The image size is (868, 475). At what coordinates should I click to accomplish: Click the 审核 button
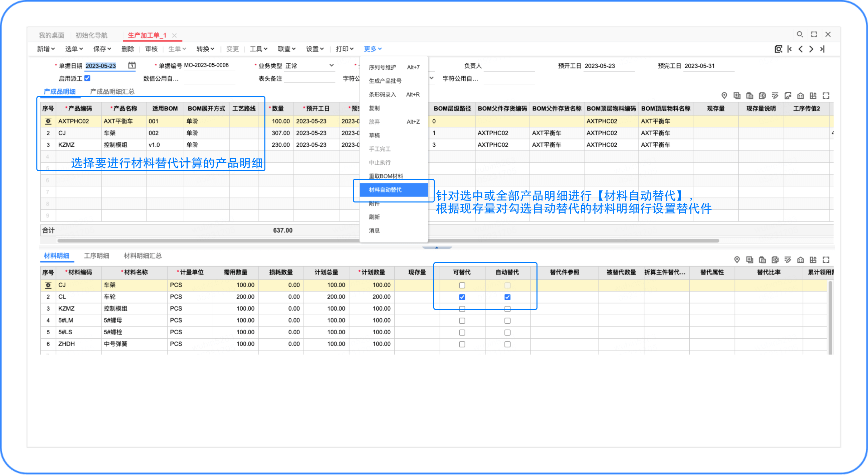click(151, 49)
